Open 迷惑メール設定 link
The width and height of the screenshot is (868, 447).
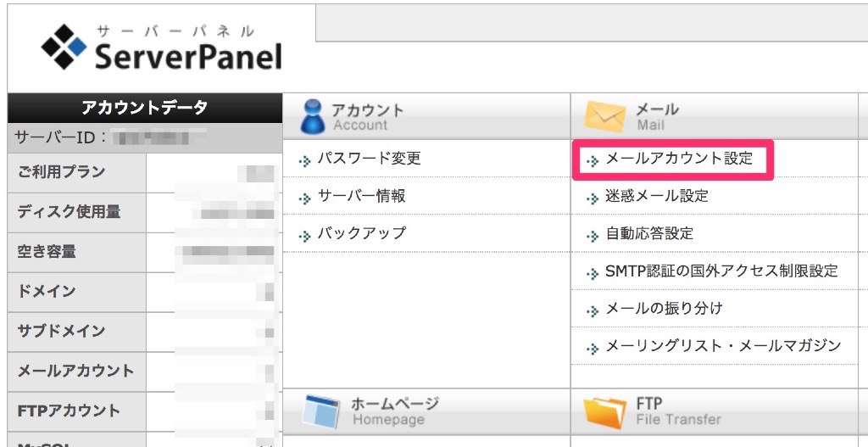[656, 196]
